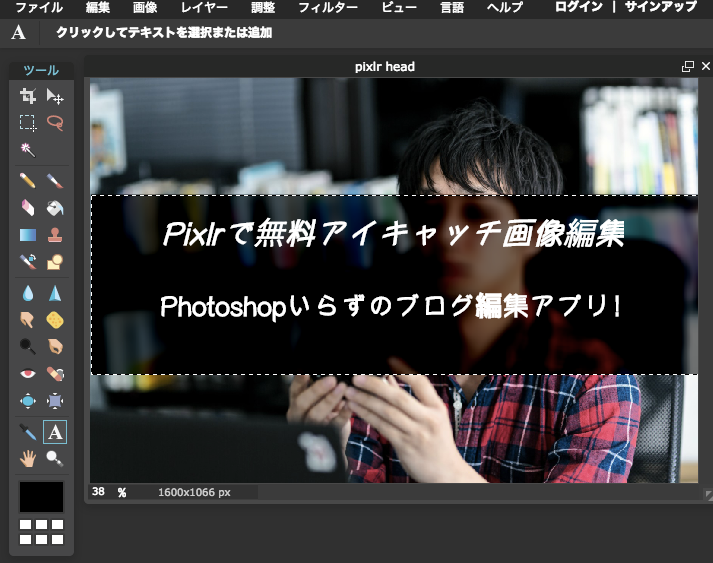
Task: Click the Pixlrで無料アイキャッチ text on canvas
Action: pyautogui.click(x=393, y=233)
